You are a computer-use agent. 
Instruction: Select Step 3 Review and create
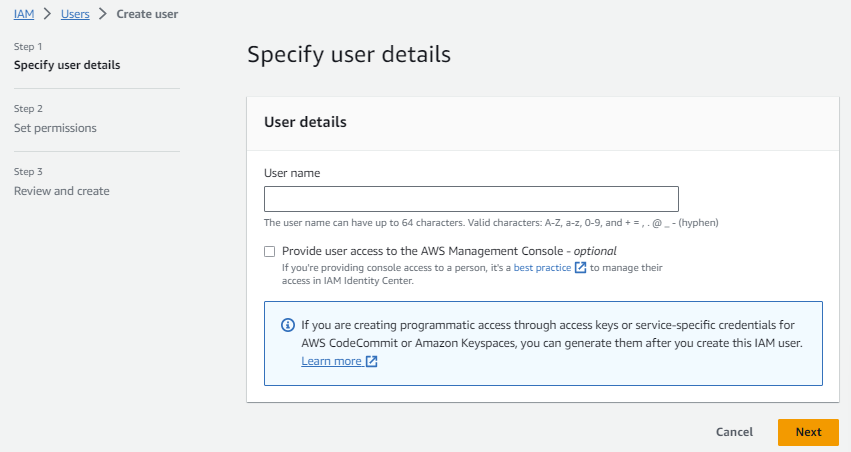click(x=61, y=191)
